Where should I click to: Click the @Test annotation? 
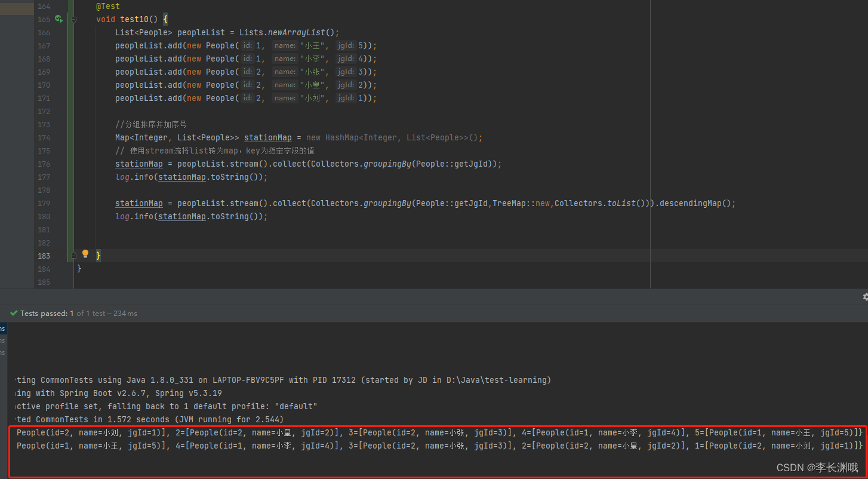coord(108,6)
